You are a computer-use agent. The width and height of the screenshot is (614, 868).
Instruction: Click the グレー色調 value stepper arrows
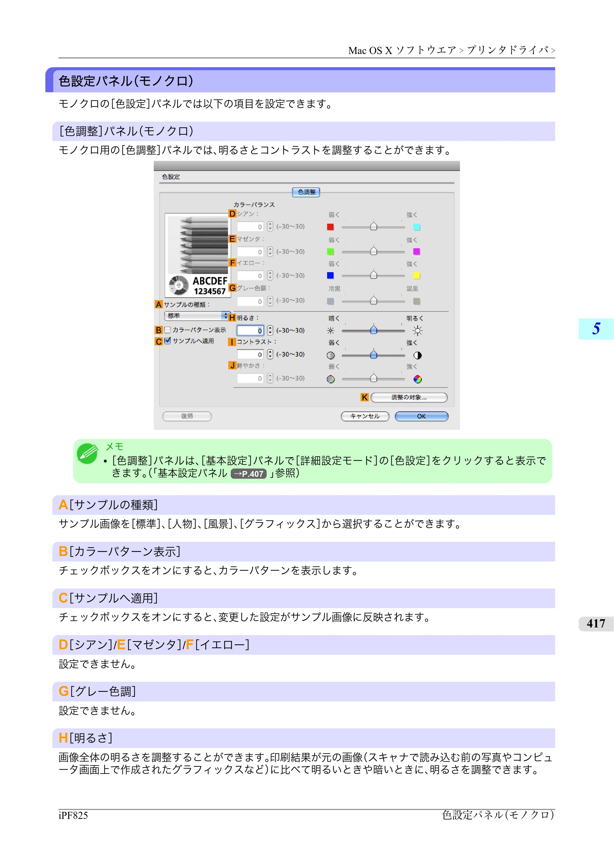[270, 301]
